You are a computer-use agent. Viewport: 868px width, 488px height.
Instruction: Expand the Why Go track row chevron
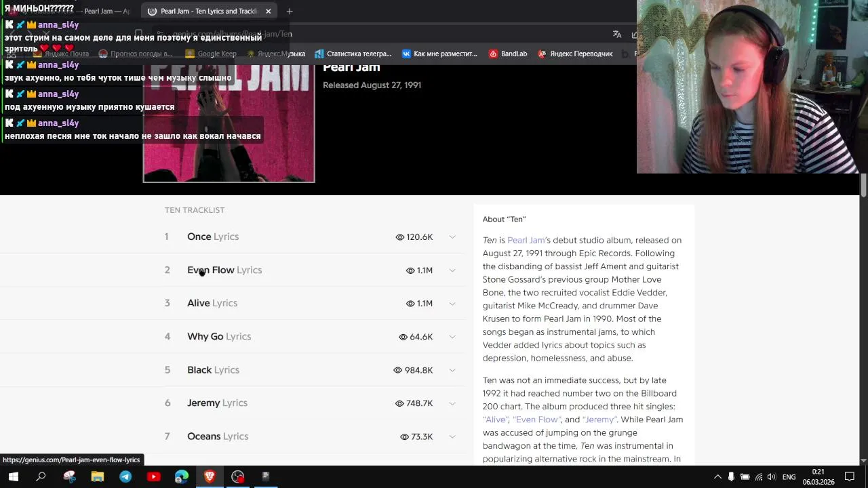coord(452,337)
